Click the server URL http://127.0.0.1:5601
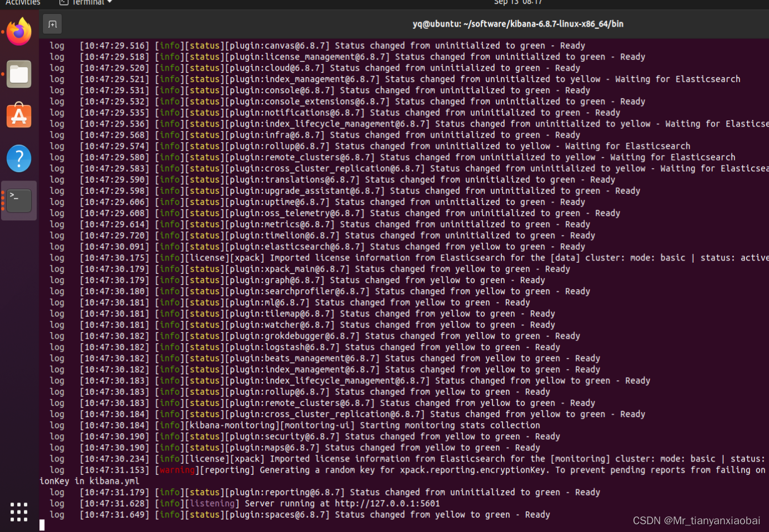Viewport: 769px width, 532px height. [387, 504]
